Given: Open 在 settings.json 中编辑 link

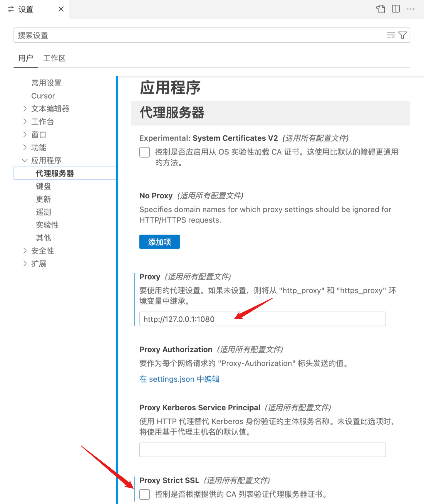Looking at the screenshot, I should coord(179,379).
